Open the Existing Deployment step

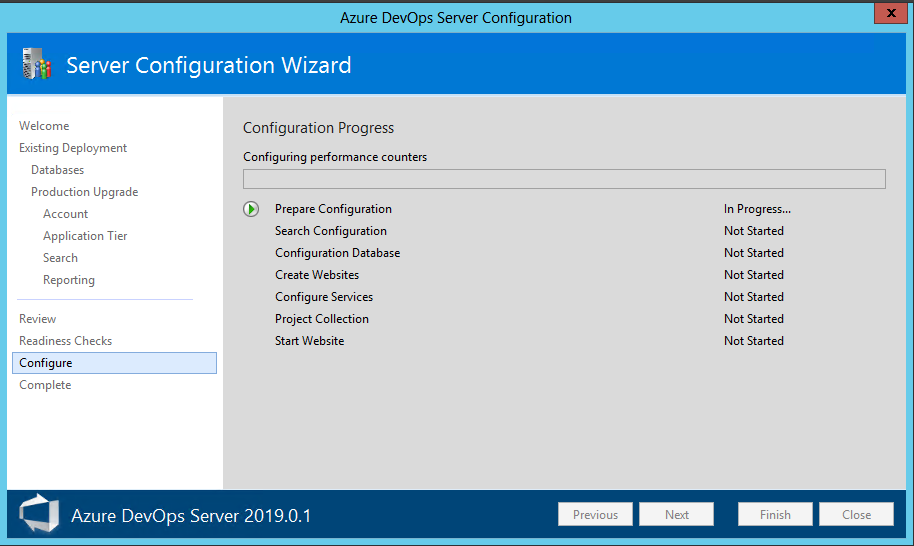point(73,148)
